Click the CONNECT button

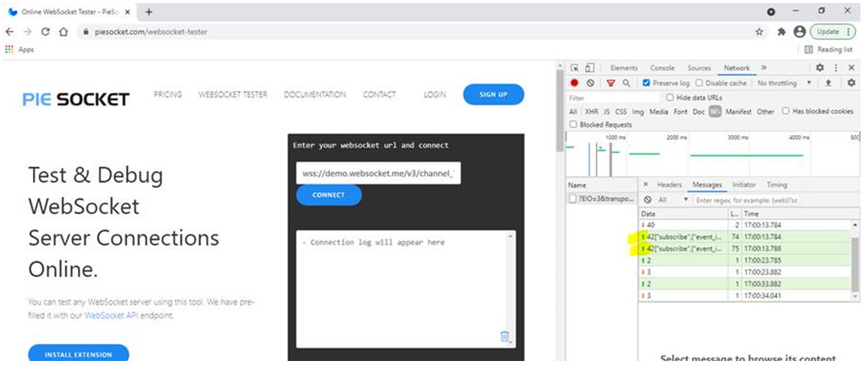[329, 195]
